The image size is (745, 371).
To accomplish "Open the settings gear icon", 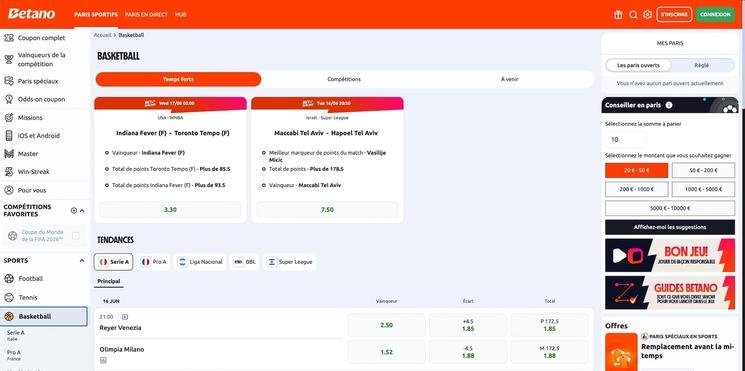I will [647, 15].
